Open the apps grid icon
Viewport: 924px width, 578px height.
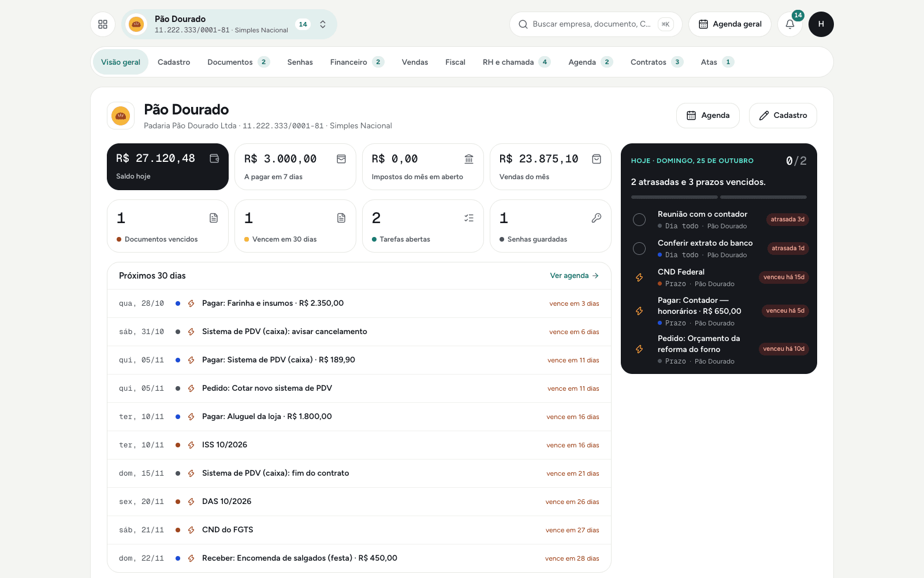(x=103, y=24)
